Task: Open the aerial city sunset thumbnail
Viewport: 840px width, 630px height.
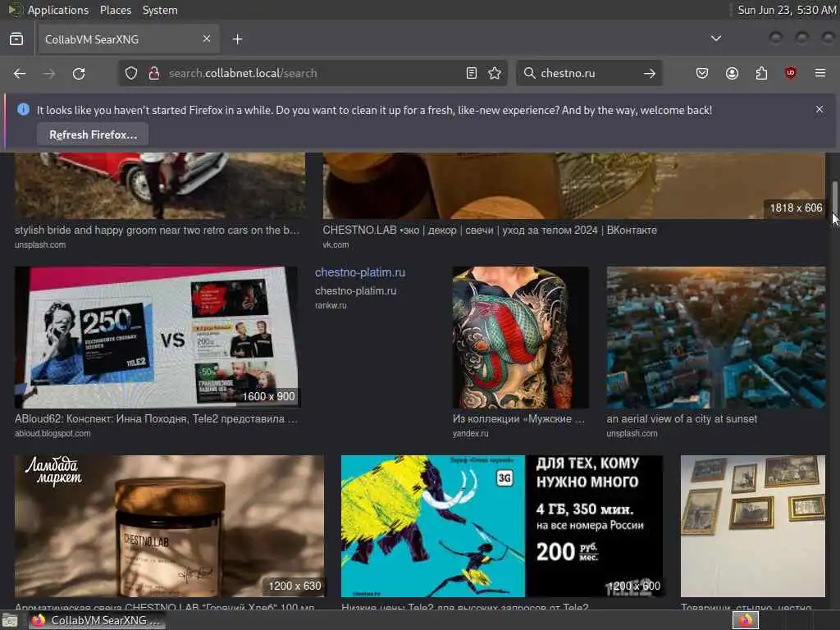Action: click(715, 337)
